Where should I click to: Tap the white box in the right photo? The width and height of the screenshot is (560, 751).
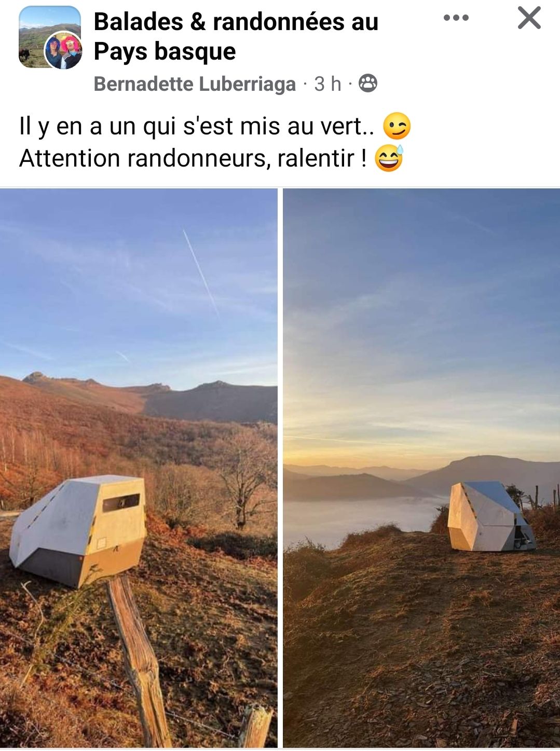(490, 516)
